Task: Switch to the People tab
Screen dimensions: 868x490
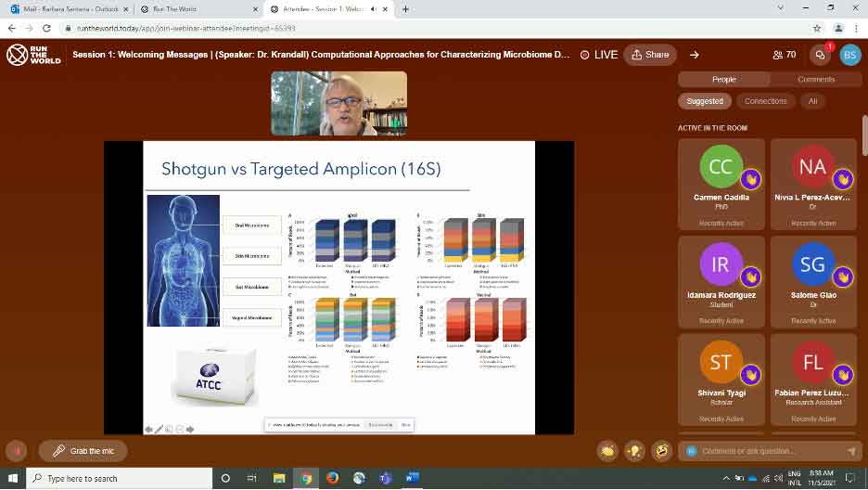Action: tap(724, 80)
